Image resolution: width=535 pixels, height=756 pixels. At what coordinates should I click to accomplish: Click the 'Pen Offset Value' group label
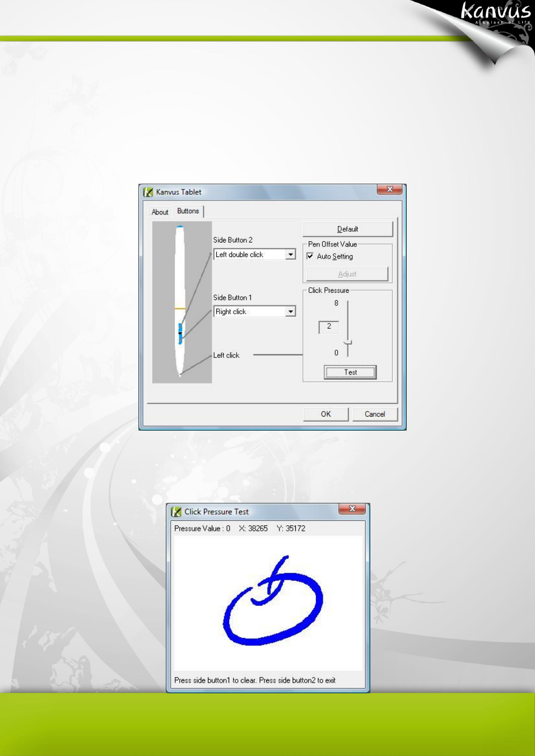click(333, 245)
